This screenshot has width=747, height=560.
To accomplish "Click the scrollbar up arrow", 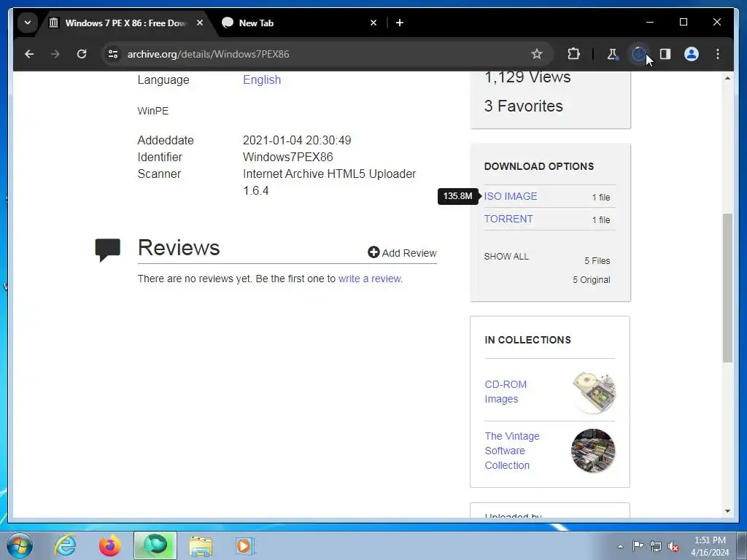I will pos(727,77).
